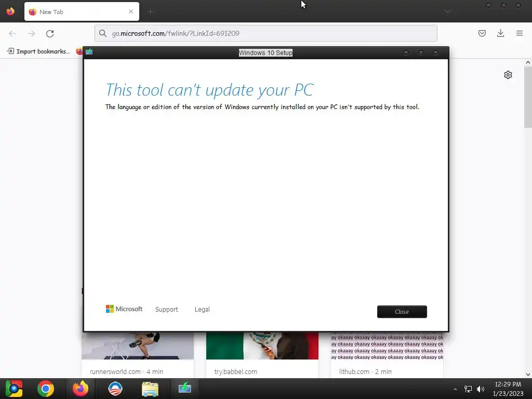The width and height of the screenshot is (532, 399).
Task: Show hidden system tray icons
Action: coord(455,389)
